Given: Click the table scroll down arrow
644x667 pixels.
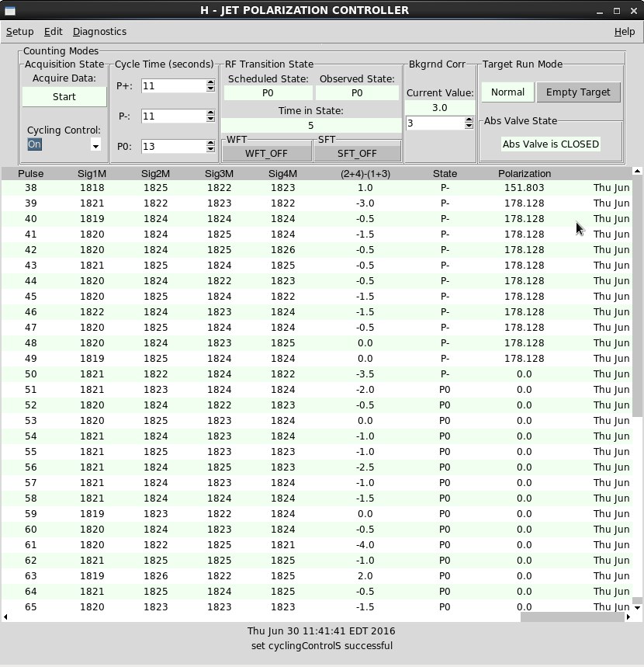Looking at the screenshot, I should tap(637, 607).
